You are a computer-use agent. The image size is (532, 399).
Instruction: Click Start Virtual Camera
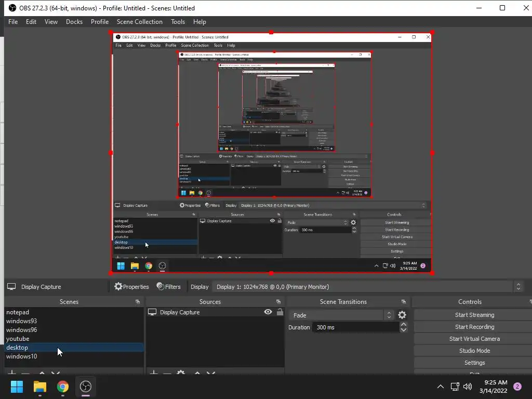tap(474, 339)
